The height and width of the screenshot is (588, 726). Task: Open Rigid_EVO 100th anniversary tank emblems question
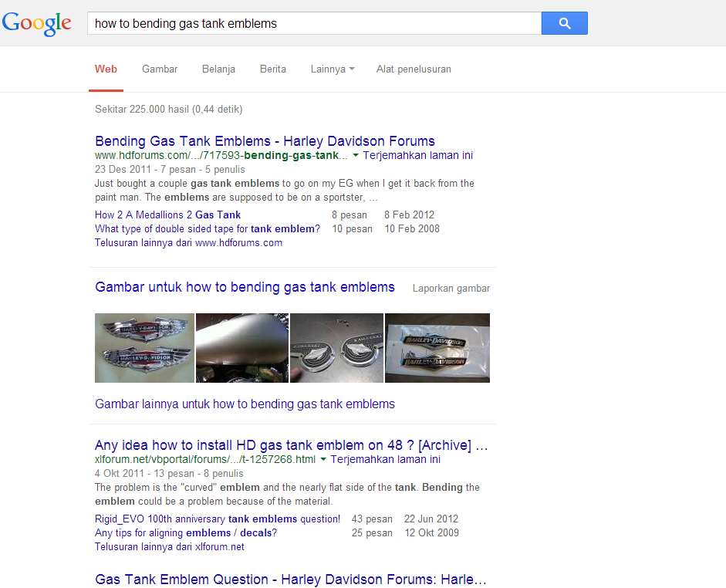(x=218, y=519)
